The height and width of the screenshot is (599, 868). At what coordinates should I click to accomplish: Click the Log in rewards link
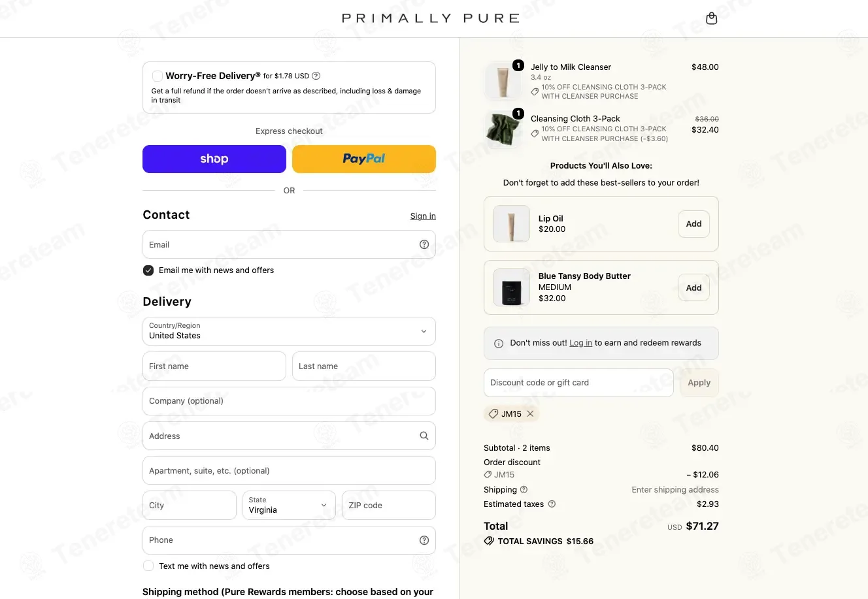tap(580, 343)
